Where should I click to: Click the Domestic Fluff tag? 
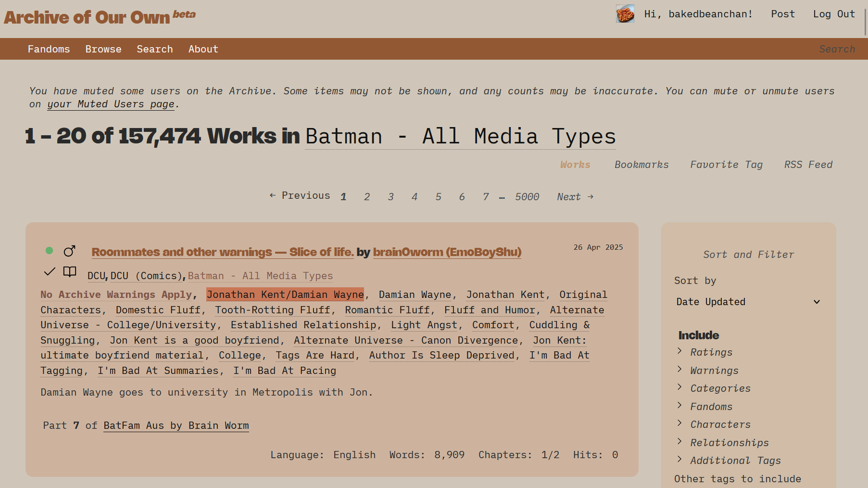click(x=158, y=310)
